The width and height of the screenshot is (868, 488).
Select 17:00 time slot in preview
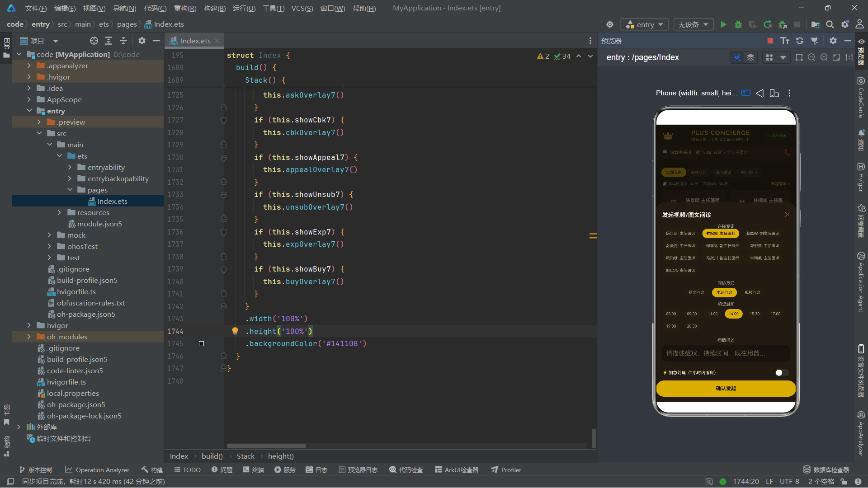pos(775,314)
